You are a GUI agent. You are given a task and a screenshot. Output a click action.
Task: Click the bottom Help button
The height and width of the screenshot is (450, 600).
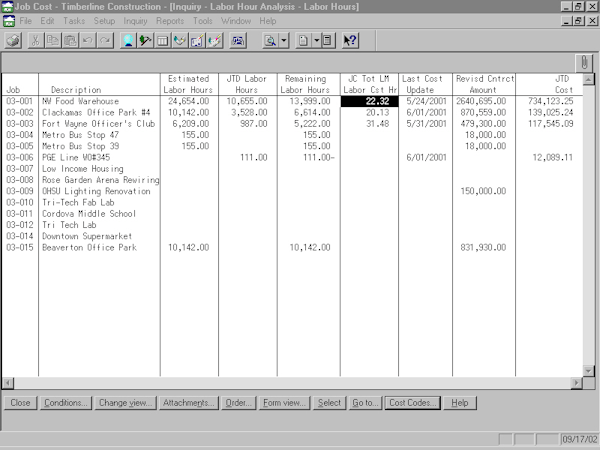tap(460, 403)
